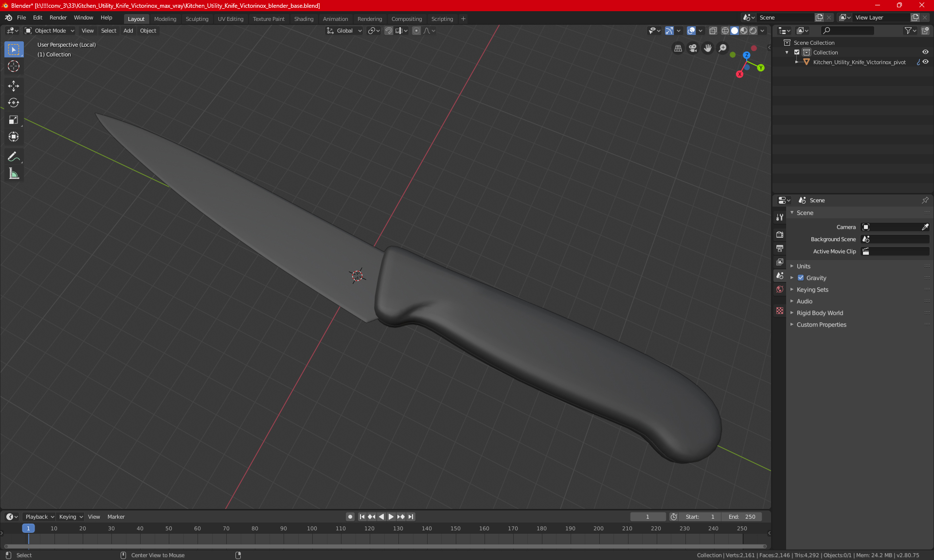Screen dimensions: 934x560
Task: Open the File menu
Action: [21, 17]
